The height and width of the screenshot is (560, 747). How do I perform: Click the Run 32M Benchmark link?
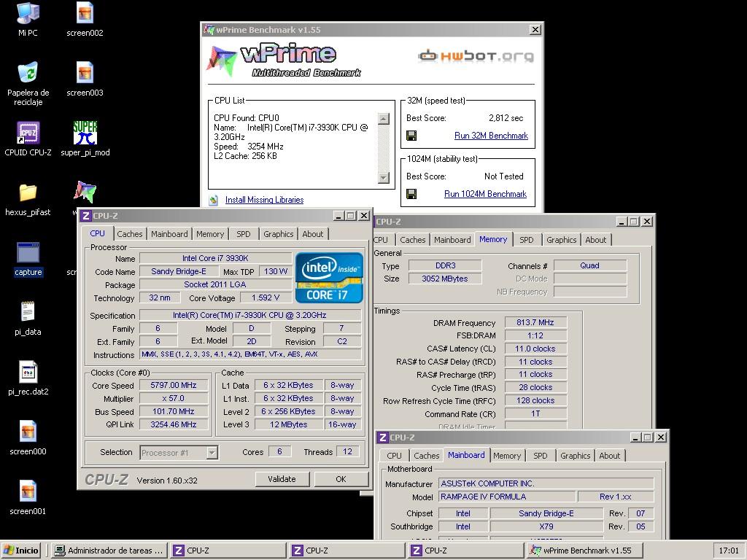(491, 136)
